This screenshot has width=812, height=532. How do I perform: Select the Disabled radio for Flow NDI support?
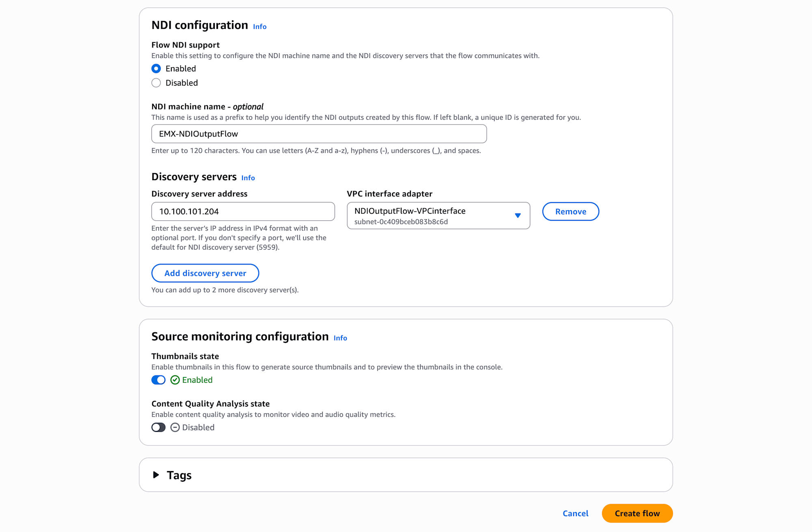click(156, 83)
